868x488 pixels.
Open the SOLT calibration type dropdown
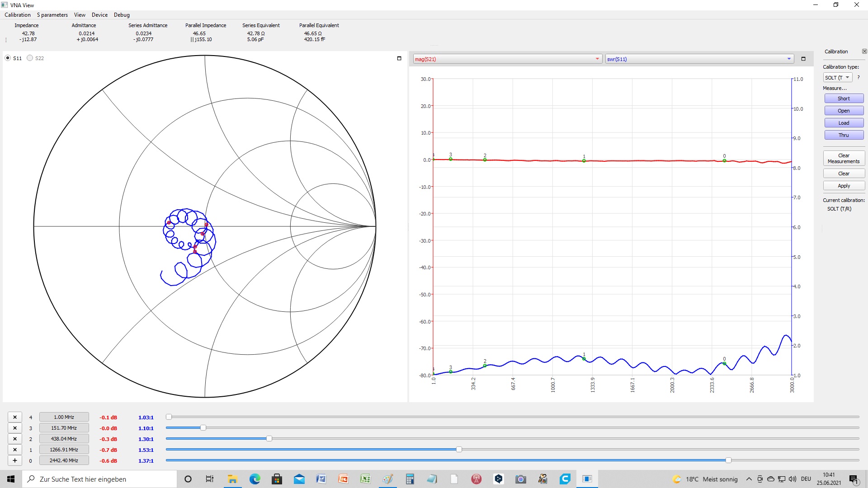click(837, 77)
